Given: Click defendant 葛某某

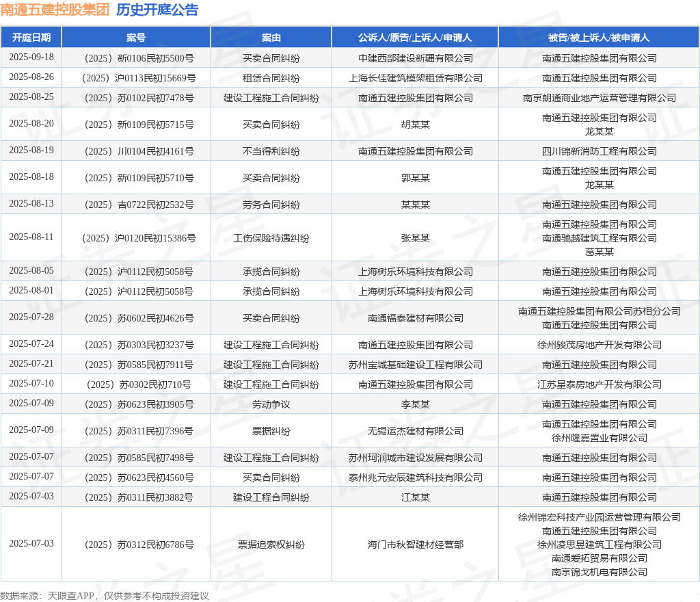Looking at the screenshot, I should [599, 252].
